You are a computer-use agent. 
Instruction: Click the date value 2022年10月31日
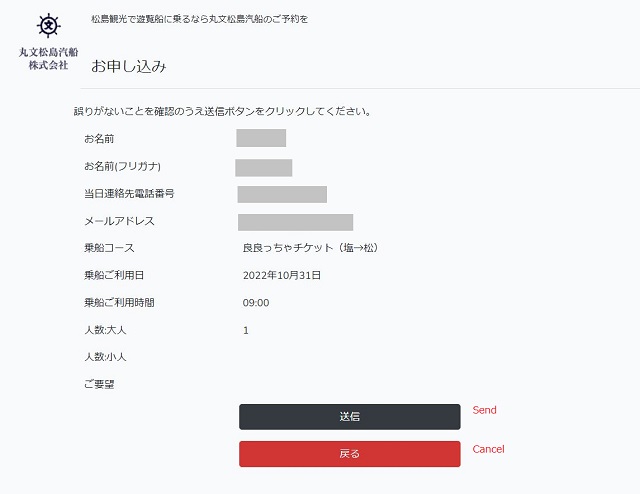[282, 275]
